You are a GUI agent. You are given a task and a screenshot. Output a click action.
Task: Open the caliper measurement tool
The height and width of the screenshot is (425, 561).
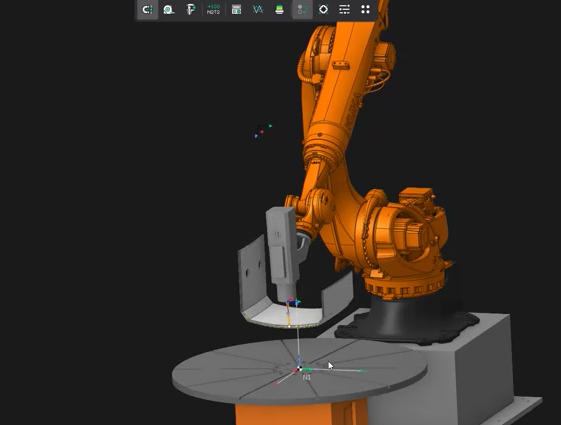[x=191, y=9]
